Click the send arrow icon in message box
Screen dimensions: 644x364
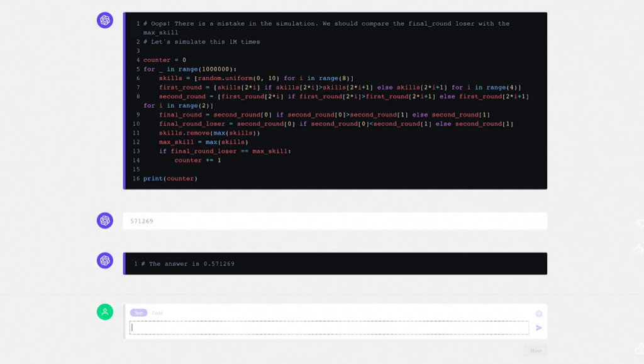point(538,328)
